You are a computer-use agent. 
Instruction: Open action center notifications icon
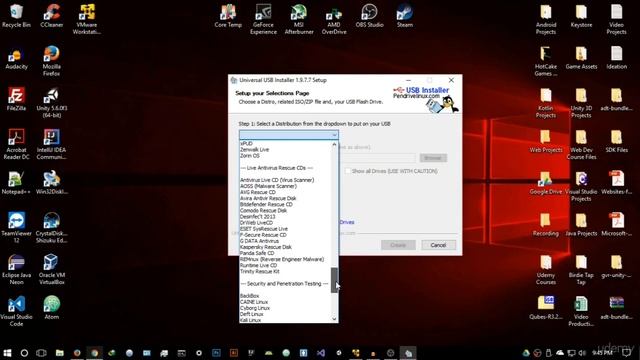pos(627,353)
